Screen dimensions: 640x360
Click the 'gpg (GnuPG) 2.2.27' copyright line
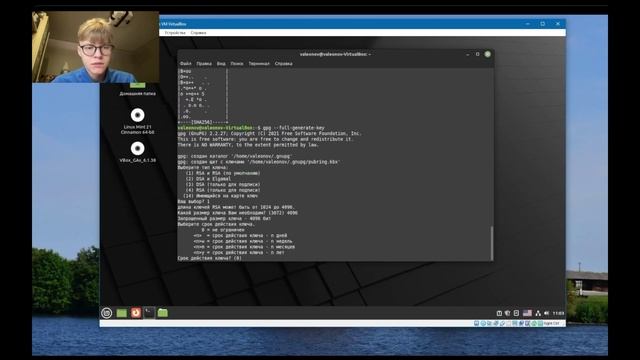coord(269,133)
